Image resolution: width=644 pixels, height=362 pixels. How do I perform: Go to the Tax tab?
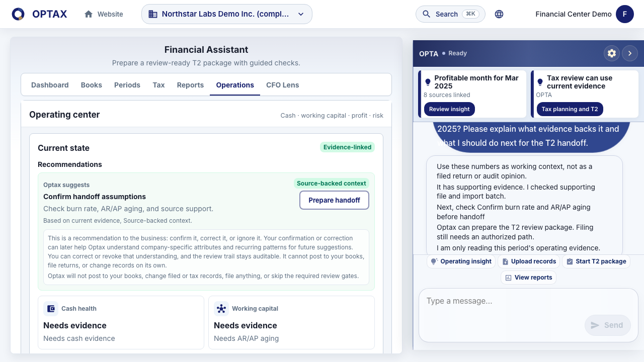point(158,85)
